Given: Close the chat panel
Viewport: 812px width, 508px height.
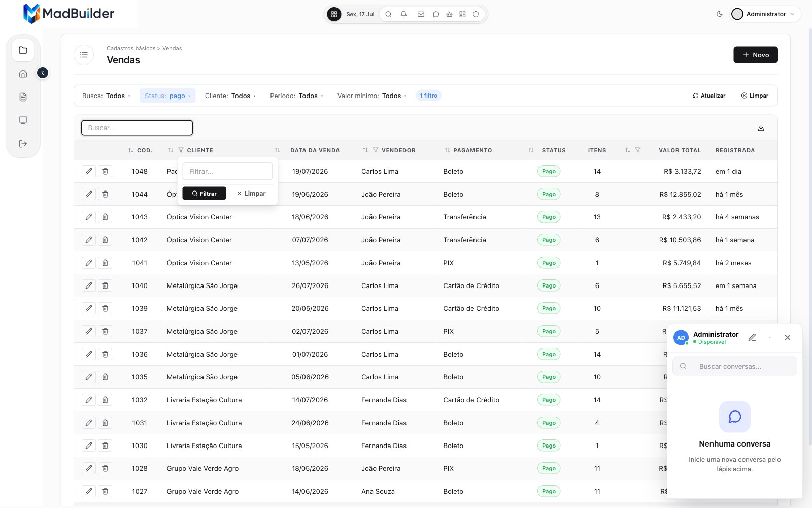Looking at the screenshot, I should coord(788,338).
